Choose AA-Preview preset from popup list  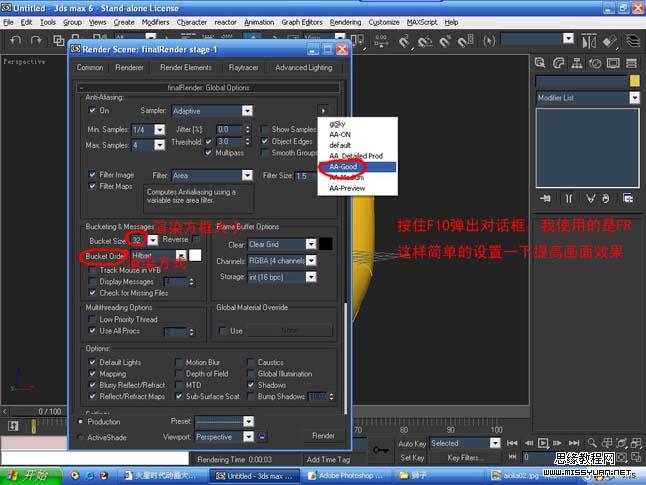357,188
